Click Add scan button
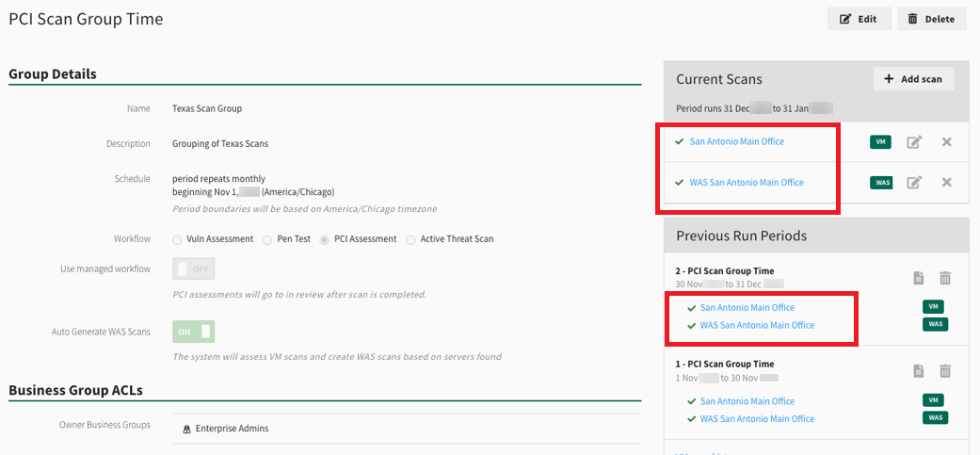Viewport: 980px width, 455px height. (913, 79)
